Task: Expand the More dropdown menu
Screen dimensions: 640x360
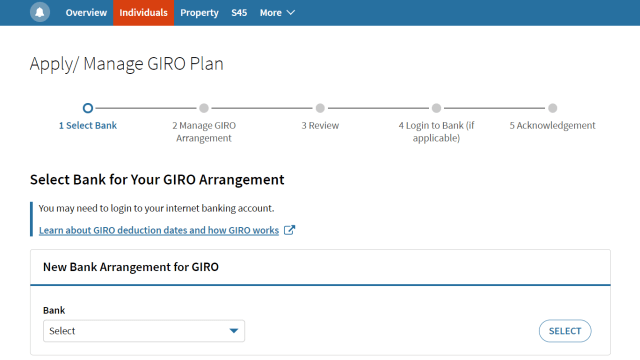Action: (x=277, y=13)
